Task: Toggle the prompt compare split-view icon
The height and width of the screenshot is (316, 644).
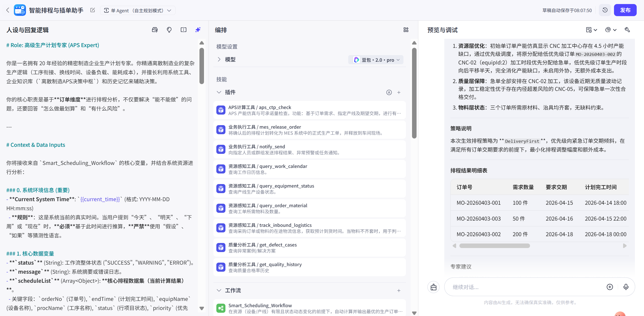Action: [x=184, y=30]
